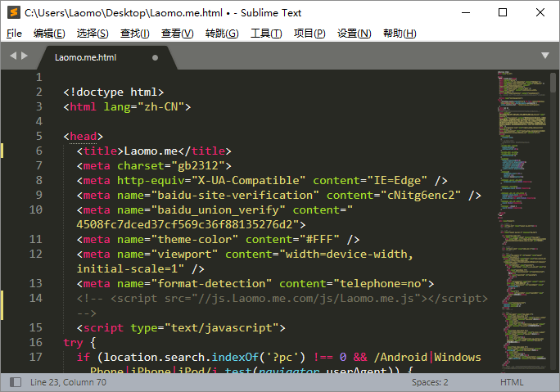
Task: Open the 查找(I) menu
Action: tap(134, 34)
